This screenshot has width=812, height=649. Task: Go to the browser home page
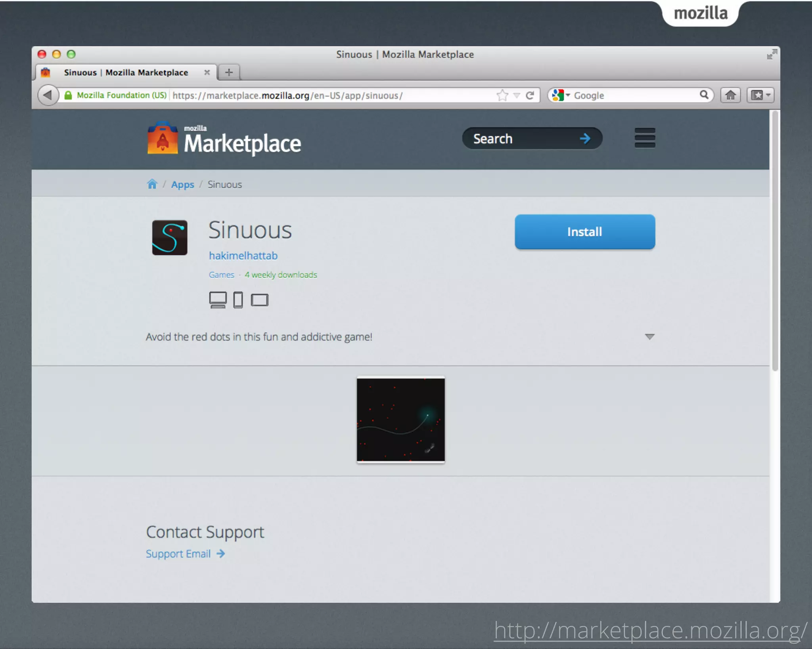pos(730,95)
